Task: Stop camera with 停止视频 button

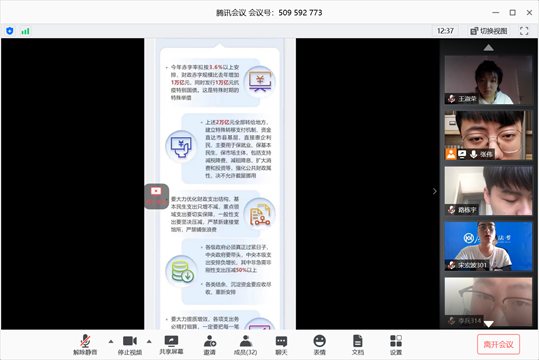Action: tap(130, 344)
